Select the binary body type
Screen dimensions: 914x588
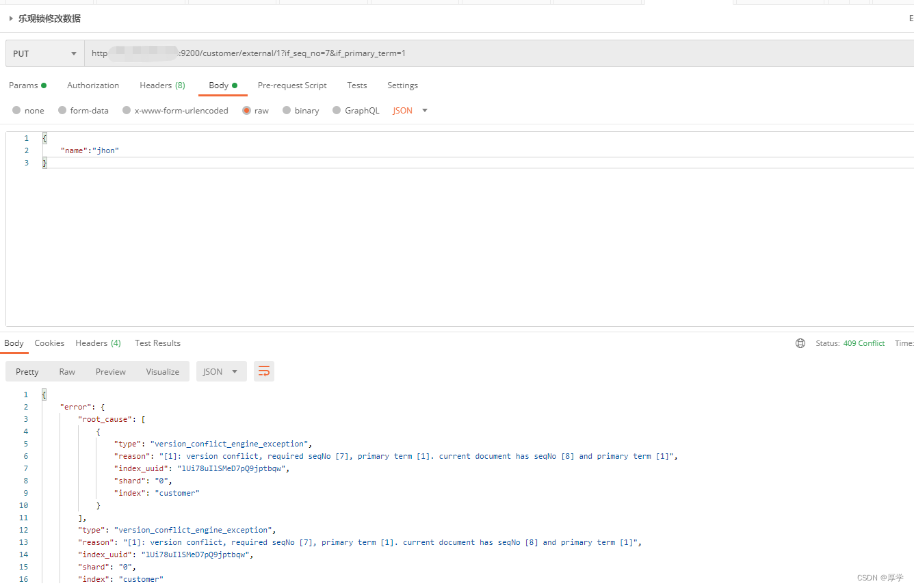301,111
